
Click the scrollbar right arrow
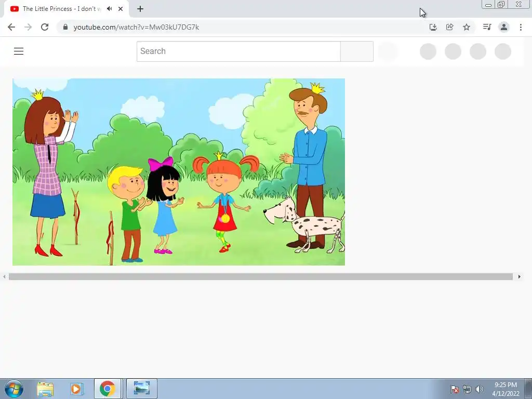519,277
